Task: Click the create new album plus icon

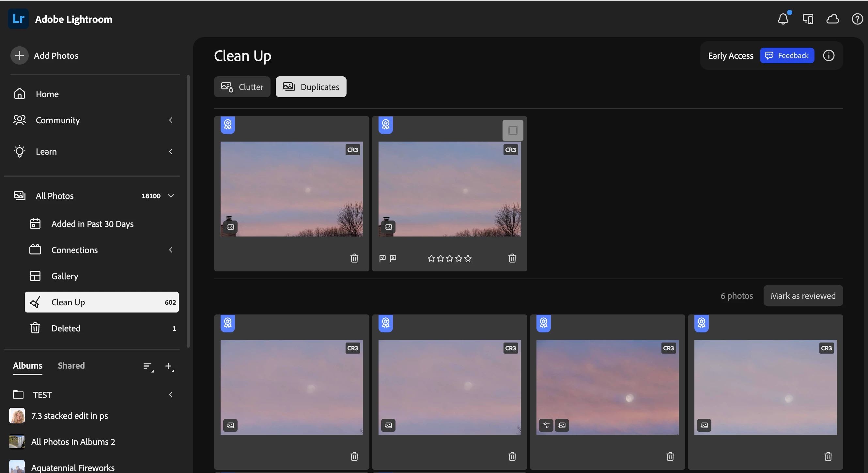Action: [x=169, y=366]
